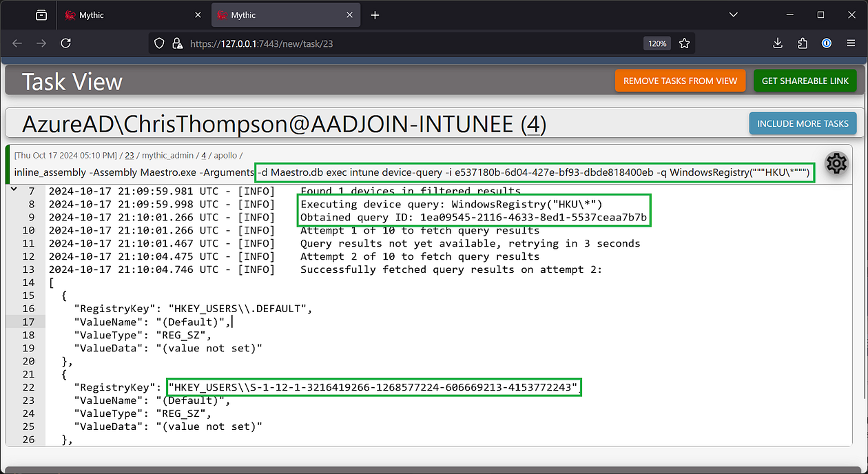Open the Firefox application menu
The height and width of the screenshot is (474, 868).
coord(851,43)
